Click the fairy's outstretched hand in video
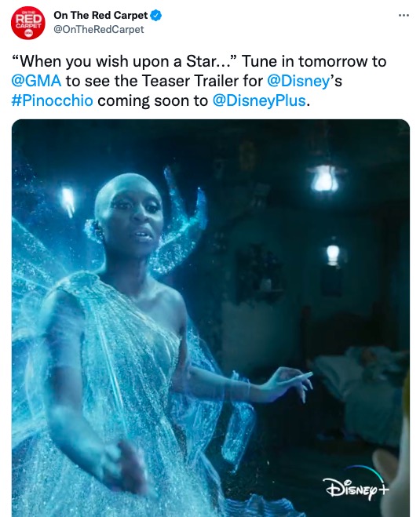420x517 pixels. (290, 383)
